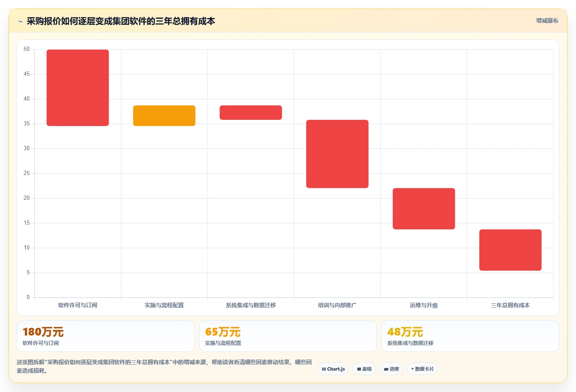576x392 pixels.
Task: Click y-axis value 0
Action: tap(28, 297)
